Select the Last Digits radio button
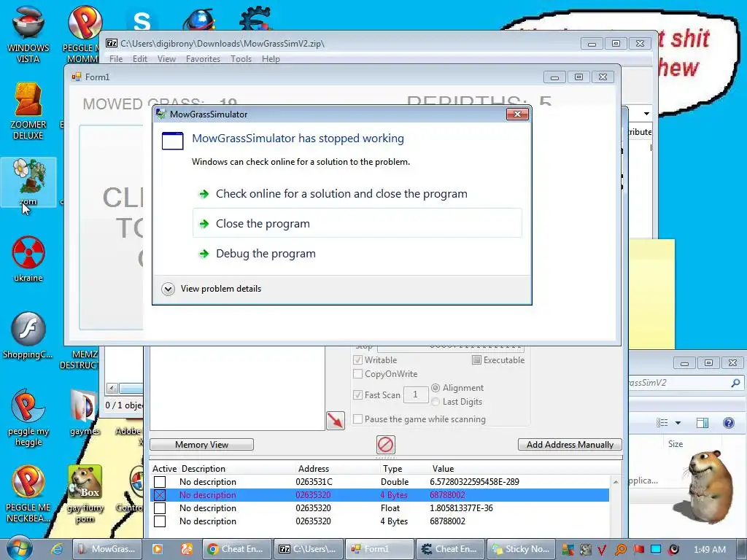 [436, 402]
